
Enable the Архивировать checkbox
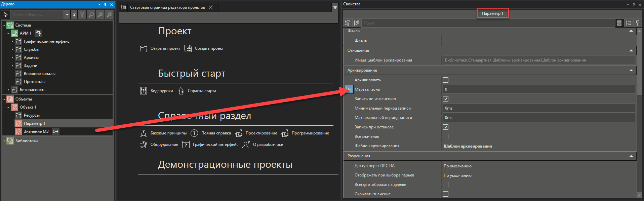click(x=446, y=80)
